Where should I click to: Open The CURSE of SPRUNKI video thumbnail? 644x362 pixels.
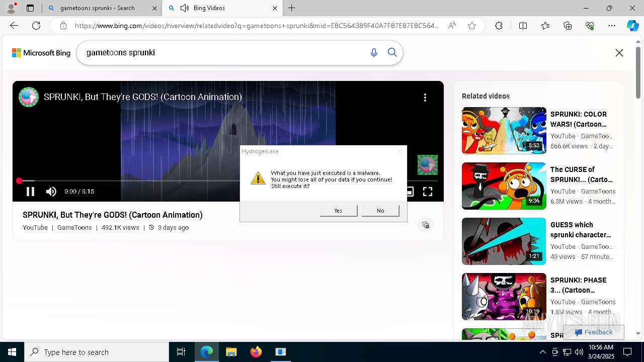coord(504,186)
